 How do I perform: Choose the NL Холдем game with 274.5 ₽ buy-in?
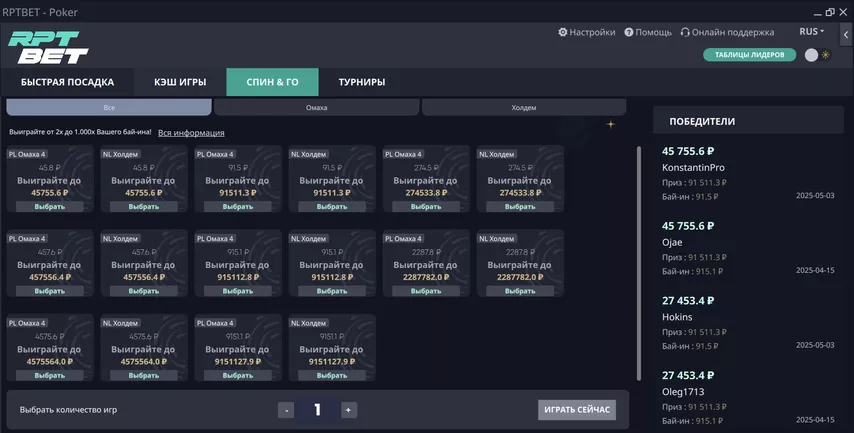520,207
